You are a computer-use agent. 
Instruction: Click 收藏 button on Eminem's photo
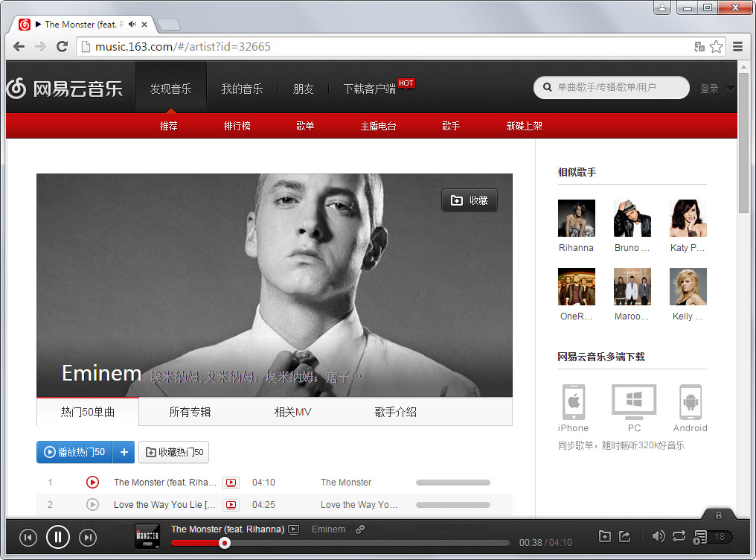point(469,200)
